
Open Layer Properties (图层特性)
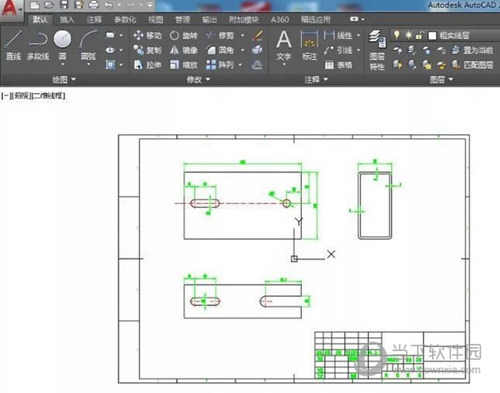pyautogui.click(x=377, y=50)
